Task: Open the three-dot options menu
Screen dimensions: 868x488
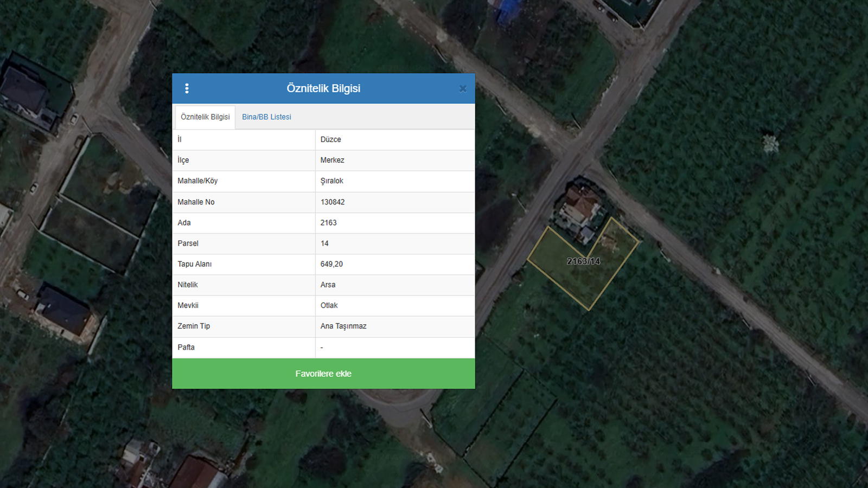Action: [x=187, y=88]
